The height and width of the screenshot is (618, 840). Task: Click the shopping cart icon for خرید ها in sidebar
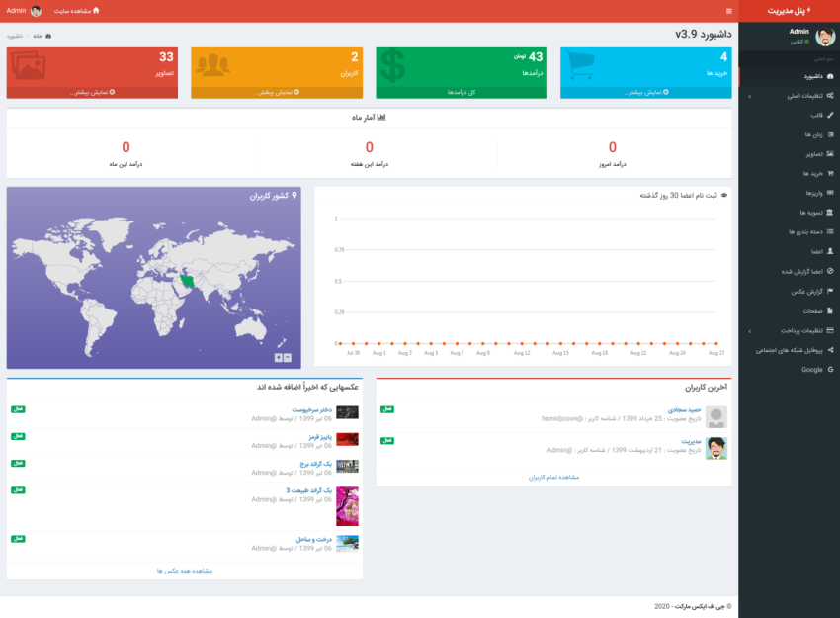tap(830, 173)
